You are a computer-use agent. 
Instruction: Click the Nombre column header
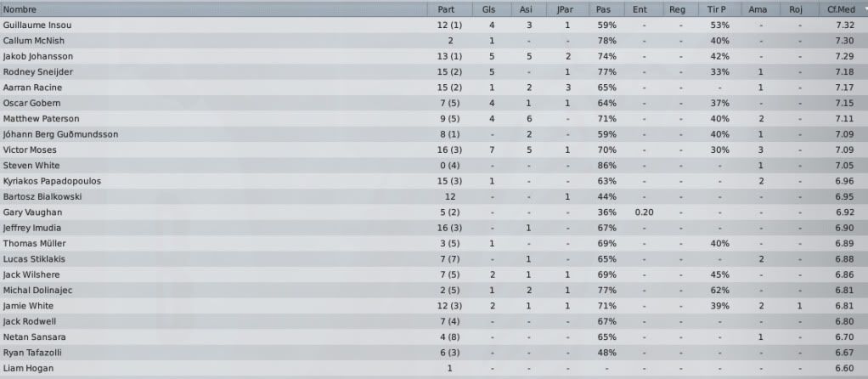click(214, 9)
